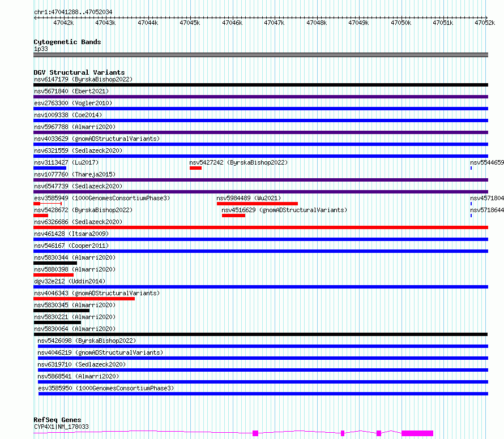Open the nsv5718644 variant label
This screenshot has width=504, height=439.
[x=487, y=210]
